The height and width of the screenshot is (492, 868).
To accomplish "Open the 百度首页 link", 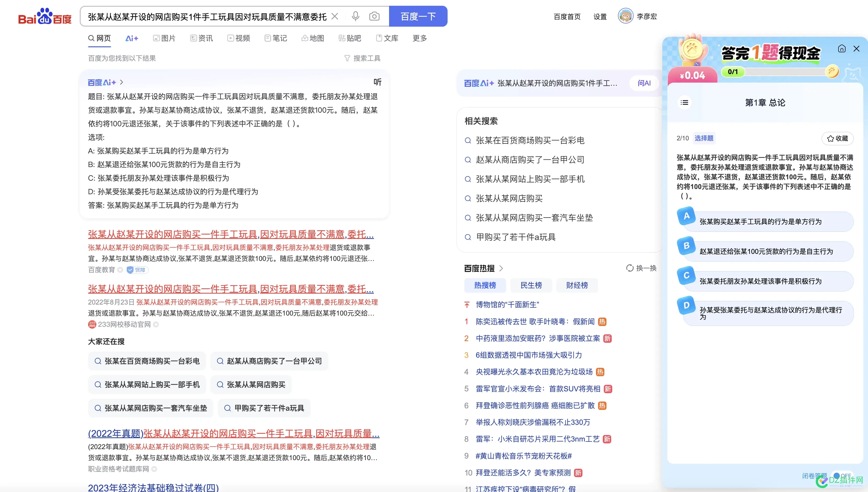I will pos(567,16).
